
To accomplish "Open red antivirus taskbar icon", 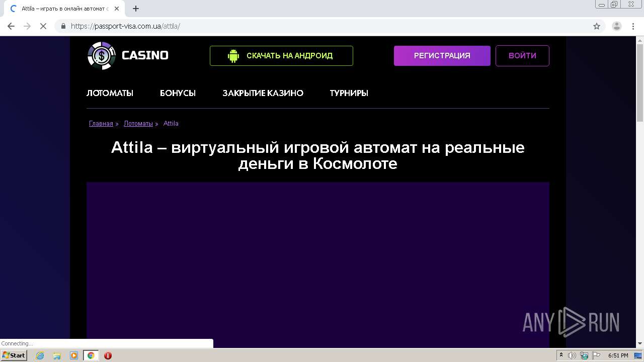I will tap(108, 355).
